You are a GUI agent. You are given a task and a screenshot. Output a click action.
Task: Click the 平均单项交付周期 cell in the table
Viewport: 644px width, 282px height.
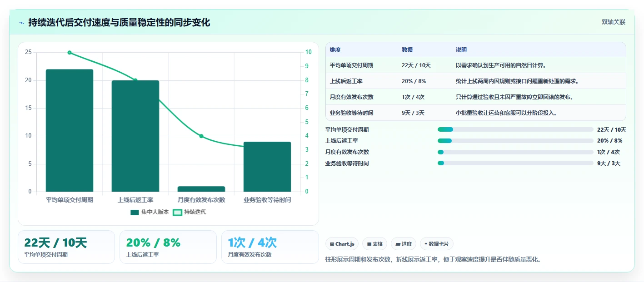352,65
